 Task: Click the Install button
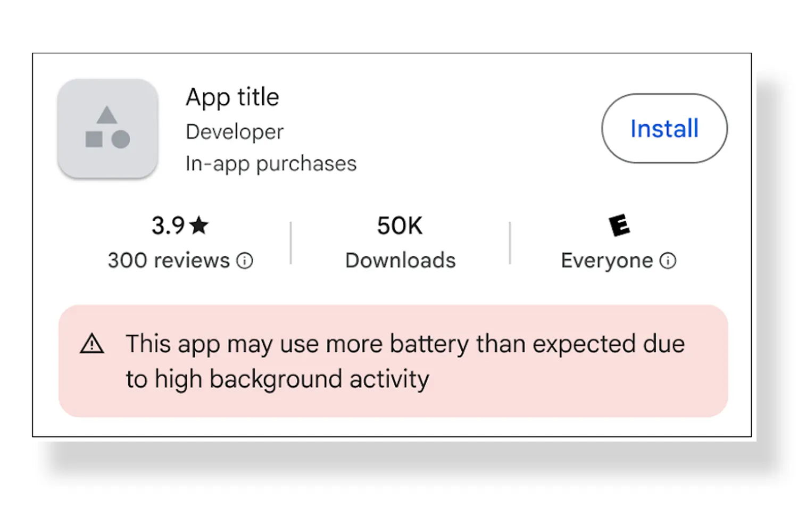point(664,128)
